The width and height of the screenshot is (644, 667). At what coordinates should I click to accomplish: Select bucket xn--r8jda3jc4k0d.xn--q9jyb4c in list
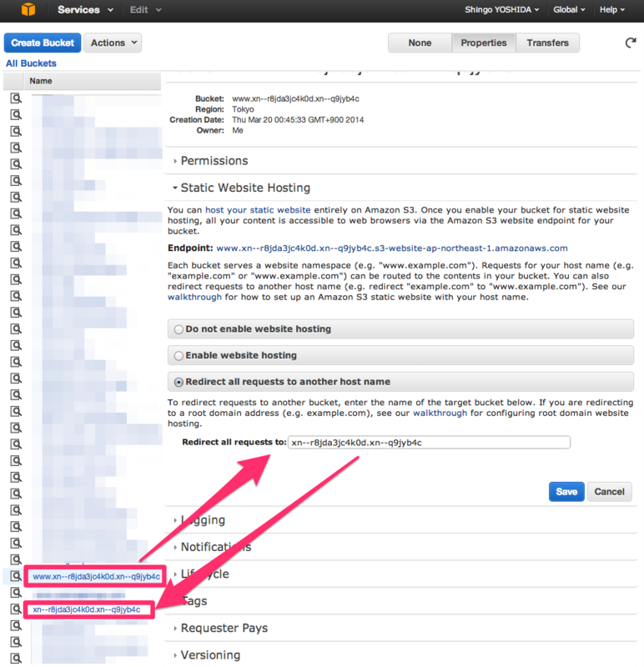pyautogui.click(x=87, y=609)
